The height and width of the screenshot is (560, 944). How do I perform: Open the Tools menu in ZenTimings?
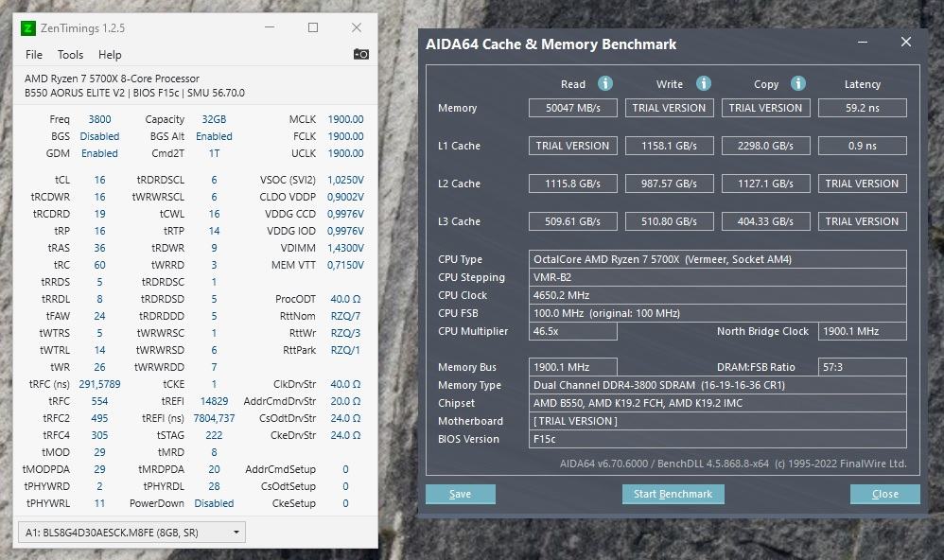pos(70,55)
